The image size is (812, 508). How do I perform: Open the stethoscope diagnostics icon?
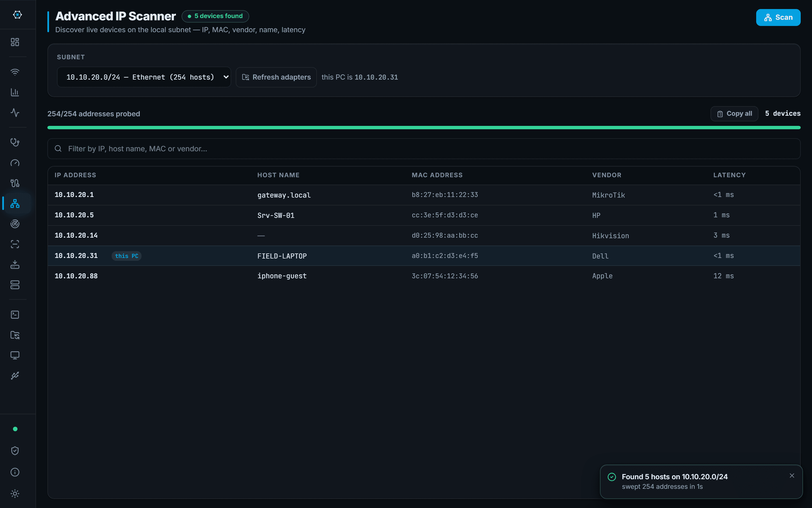[15, 142]
